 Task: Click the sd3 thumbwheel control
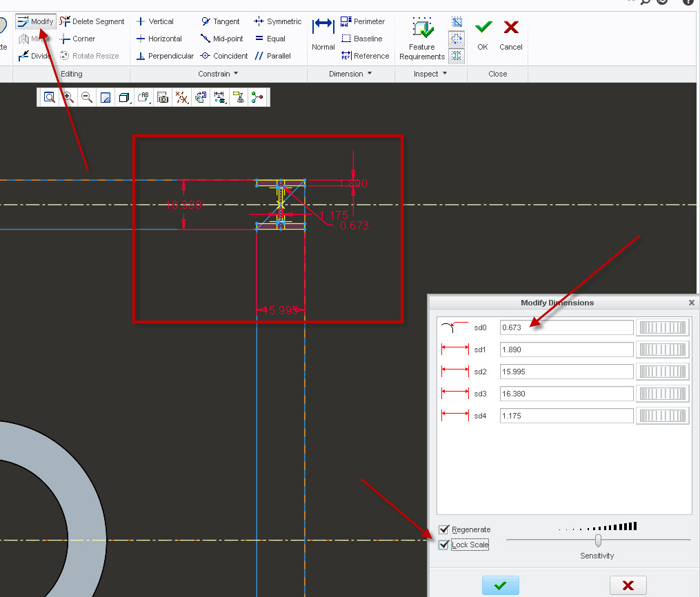click(663, 394)
